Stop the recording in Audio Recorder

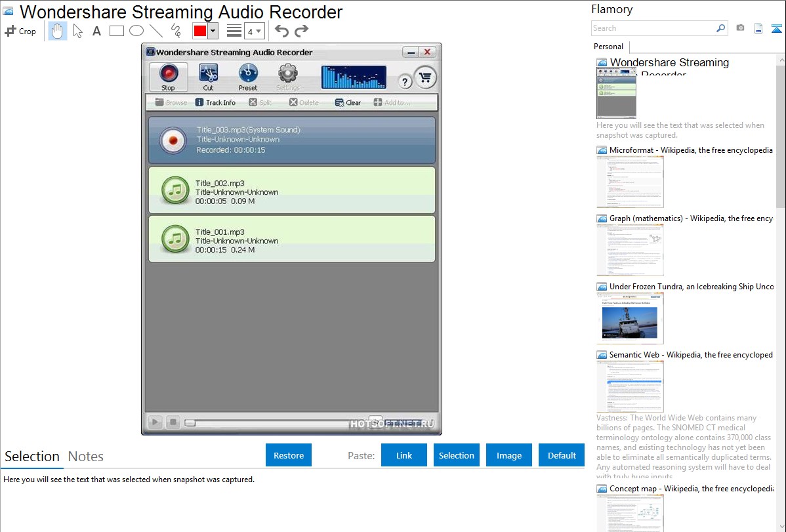[x=169, y=77]
